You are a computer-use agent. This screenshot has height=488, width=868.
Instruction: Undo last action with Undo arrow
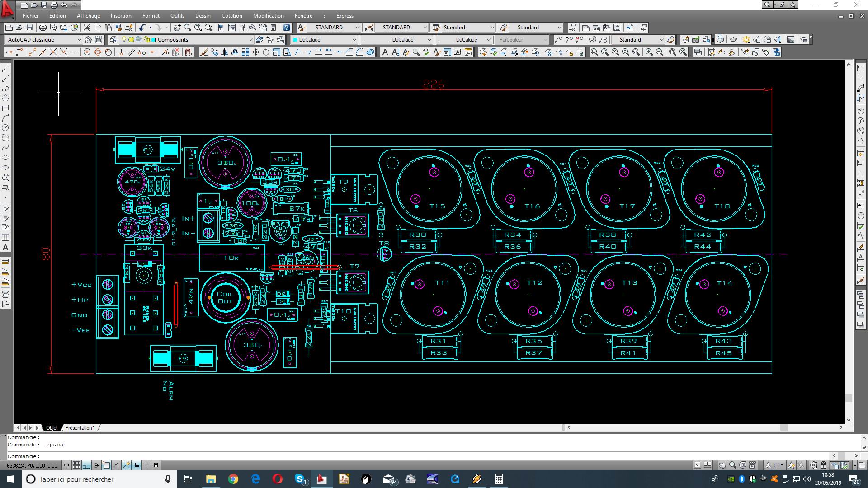pyautogui.click(x=142, y=28)
